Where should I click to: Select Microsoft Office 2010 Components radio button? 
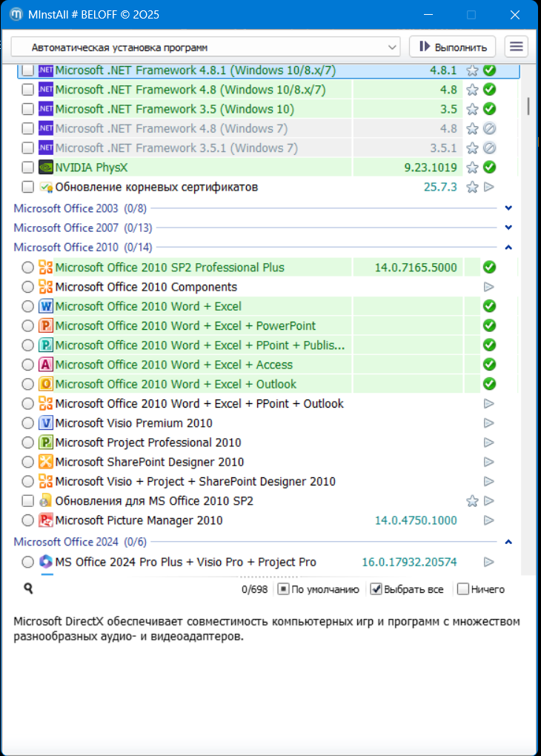(x=28, y=287)
